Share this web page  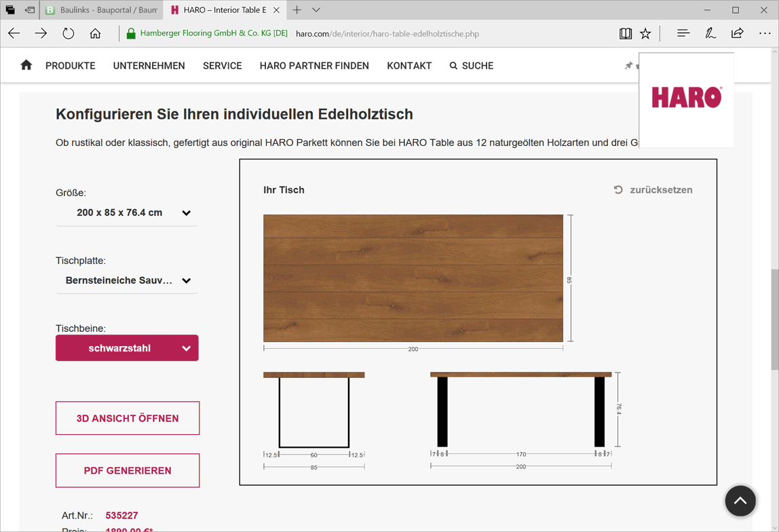[737, 33]
